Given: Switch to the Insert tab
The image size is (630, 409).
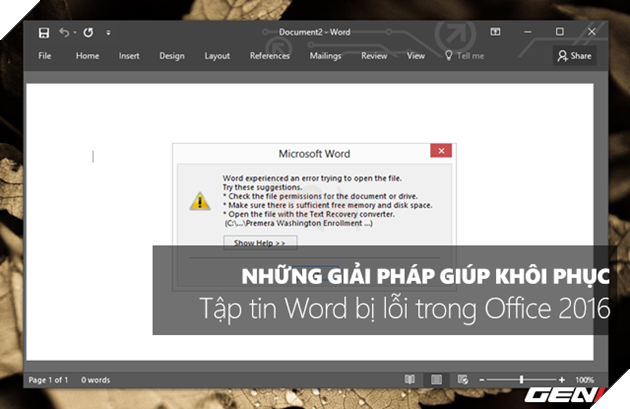Looking at the screenshot, I should click(x=129, y=56).
